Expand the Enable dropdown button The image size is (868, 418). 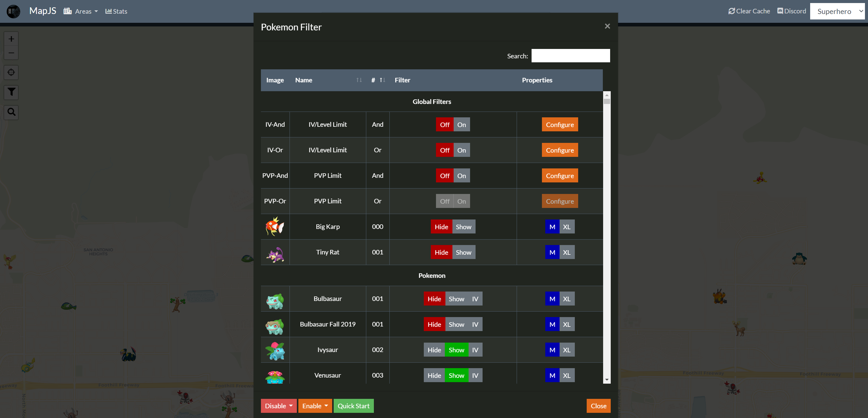click(x=315, y=406)
